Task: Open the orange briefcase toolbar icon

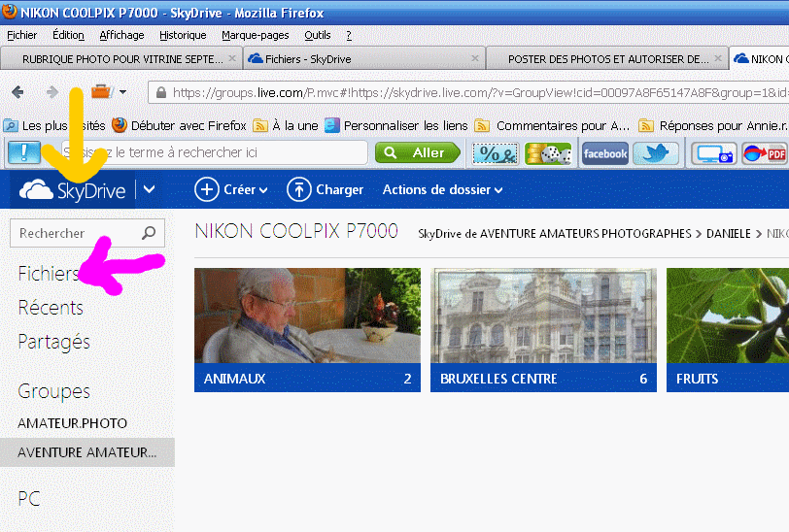Action: pos(101,92)
